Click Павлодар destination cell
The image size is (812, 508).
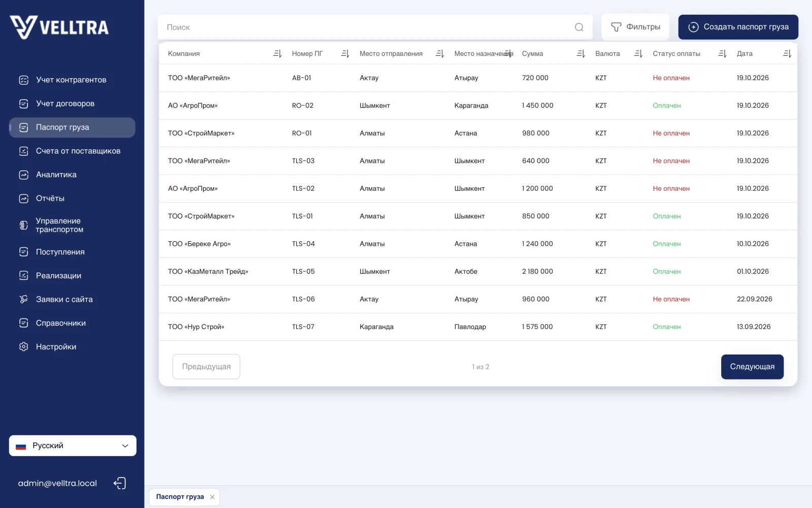click(x=470, y=327)
